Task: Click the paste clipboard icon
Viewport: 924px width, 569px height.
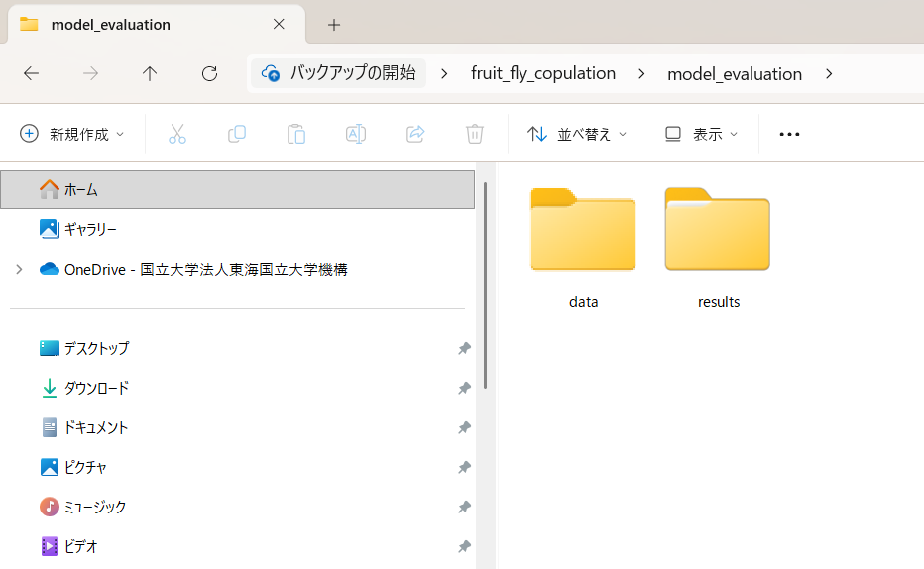Action: [296, 134]
